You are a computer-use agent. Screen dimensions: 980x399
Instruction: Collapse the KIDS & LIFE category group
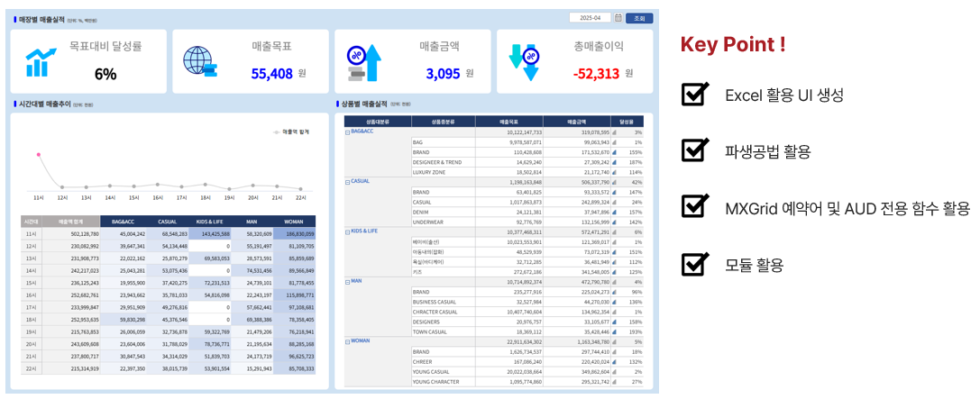[x=347, y=232]
